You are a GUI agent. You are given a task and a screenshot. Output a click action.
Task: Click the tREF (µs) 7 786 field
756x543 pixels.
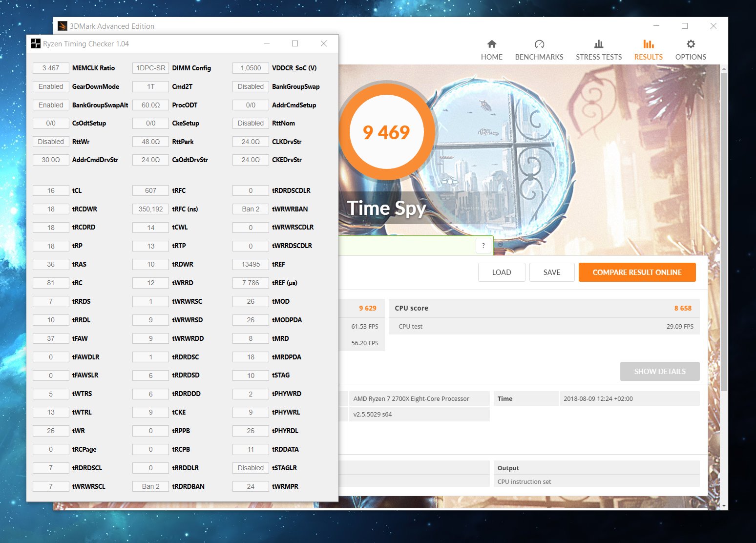click(251, 283)
